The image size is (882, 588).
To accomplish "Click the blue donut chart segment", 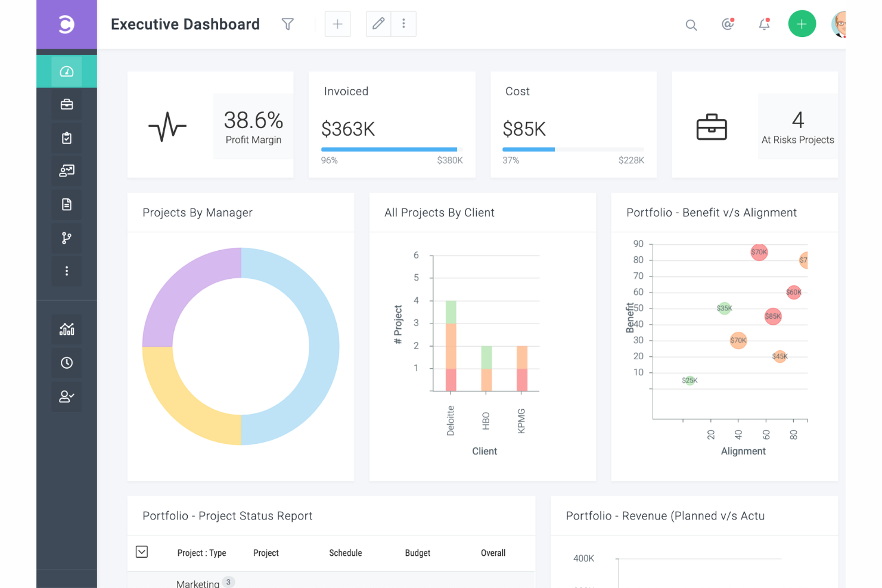I will (x=324, y=346).
